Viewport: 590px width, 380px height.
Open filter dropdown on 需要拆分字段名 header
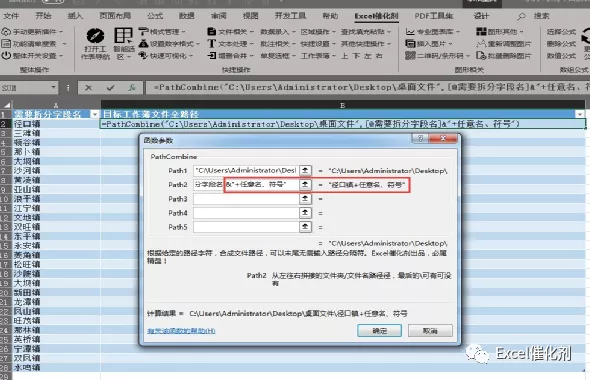(x=94, y=114)
